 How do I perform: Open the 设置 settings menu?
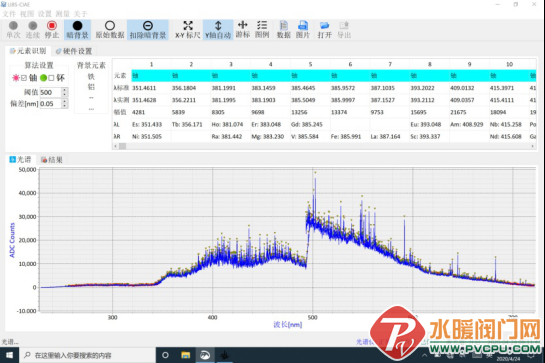44,14
